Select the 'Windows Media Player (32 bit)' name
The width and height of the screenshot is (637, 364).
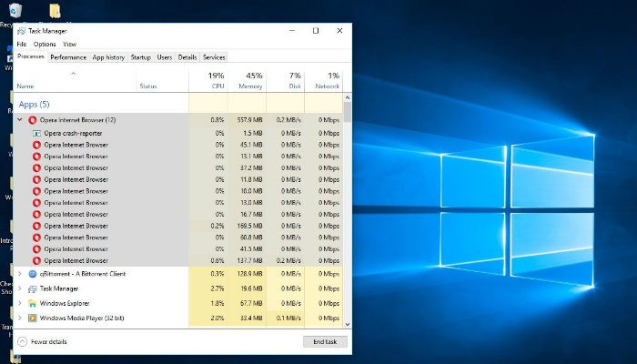[82, 318]
